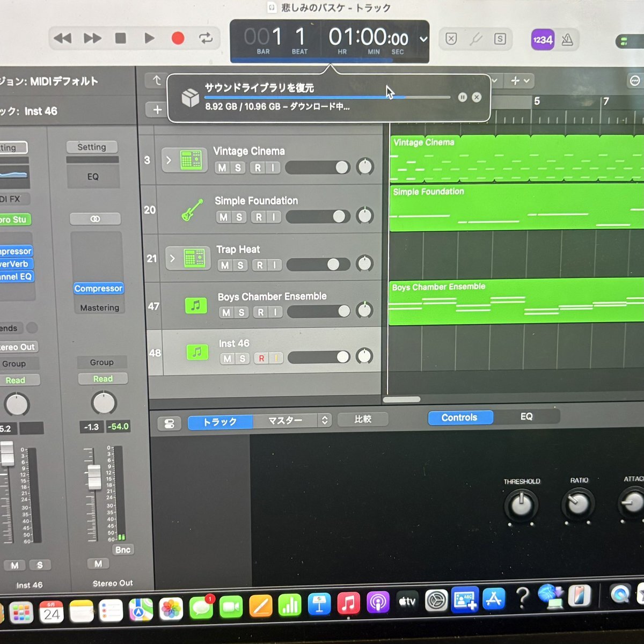Click the 比較 compare button
Screen dimensions: 644x644
coord(363,419)
